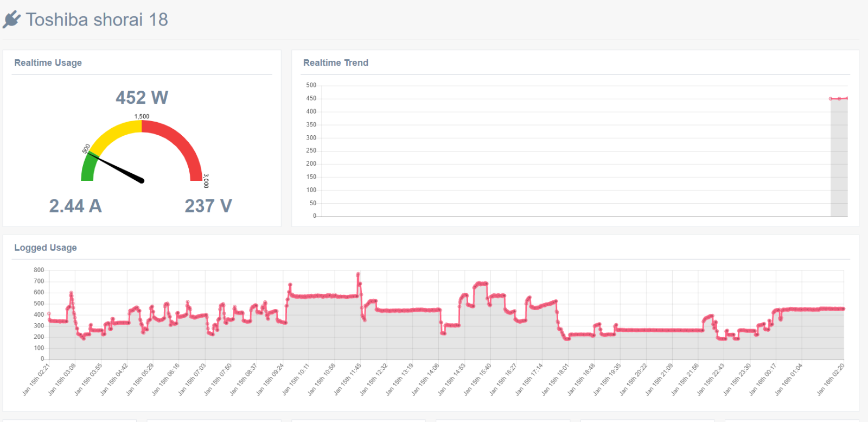Click the Jan 16th 02:20 axis label
Screen dimensions: 868x422
(831, 379)
